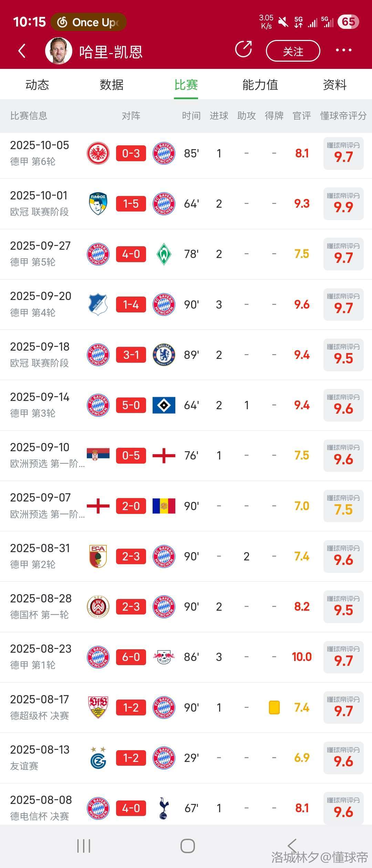The image size is (372, 868).
Task: Tap the back arrow in header
Action: pos(22,51)
